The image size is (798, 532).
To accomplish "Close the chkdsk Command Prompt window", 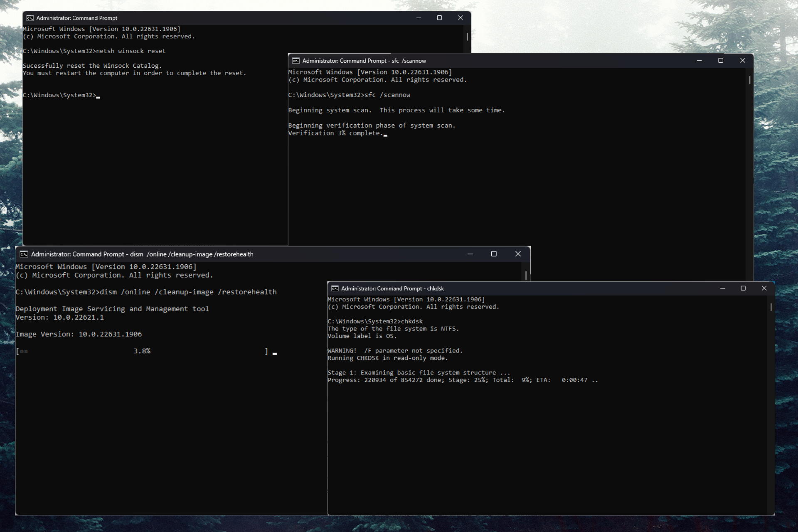I will pos(764,288).
